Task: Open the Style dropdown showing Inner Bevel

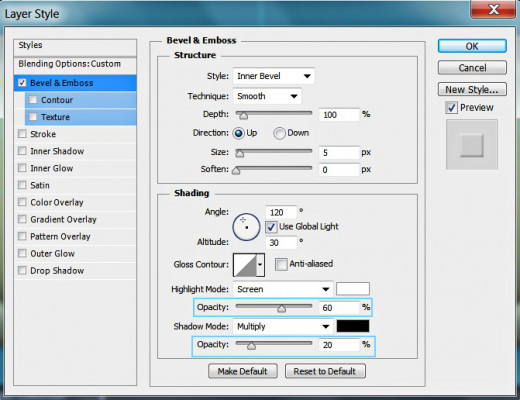Action: coord(274,76)
